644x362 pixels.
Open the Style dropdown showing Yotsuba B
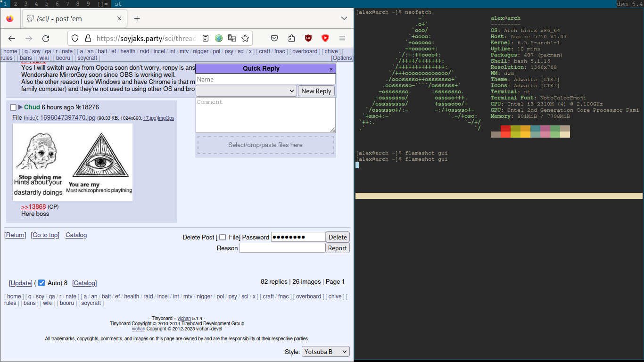pos(326,352)
